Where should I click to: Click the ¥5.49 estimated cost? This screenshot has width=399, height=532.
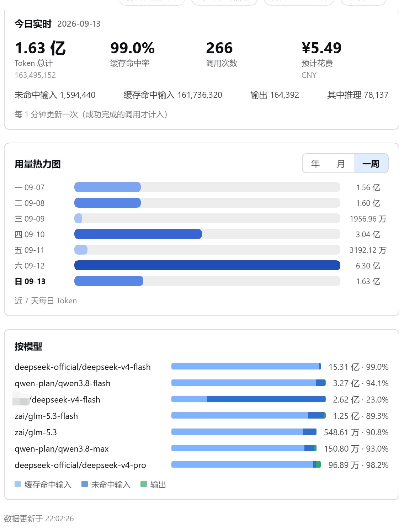tap(321, 48)
